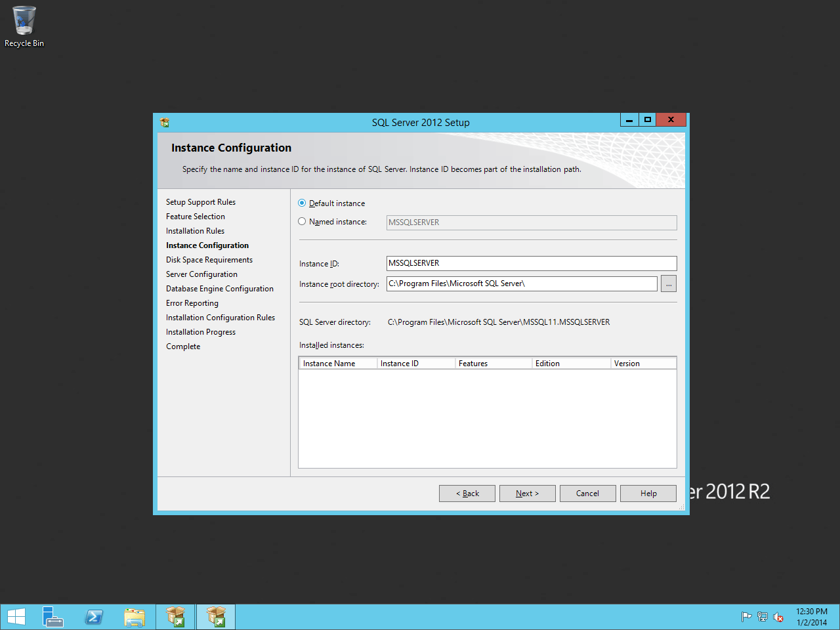Viewport: 840px width, 630px height.
Task: Click into the Instance ID field
Action: coord(532,263)
